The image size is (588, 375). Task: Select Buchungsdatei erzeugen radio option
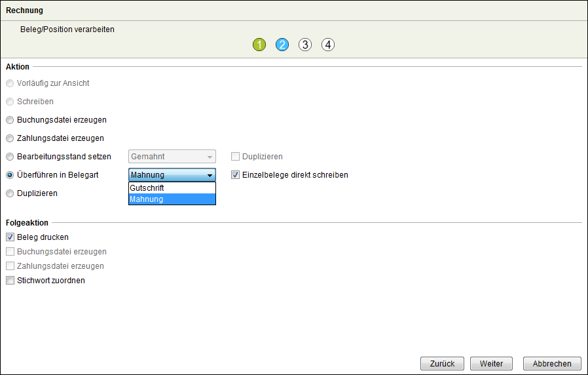pos(10,120)
